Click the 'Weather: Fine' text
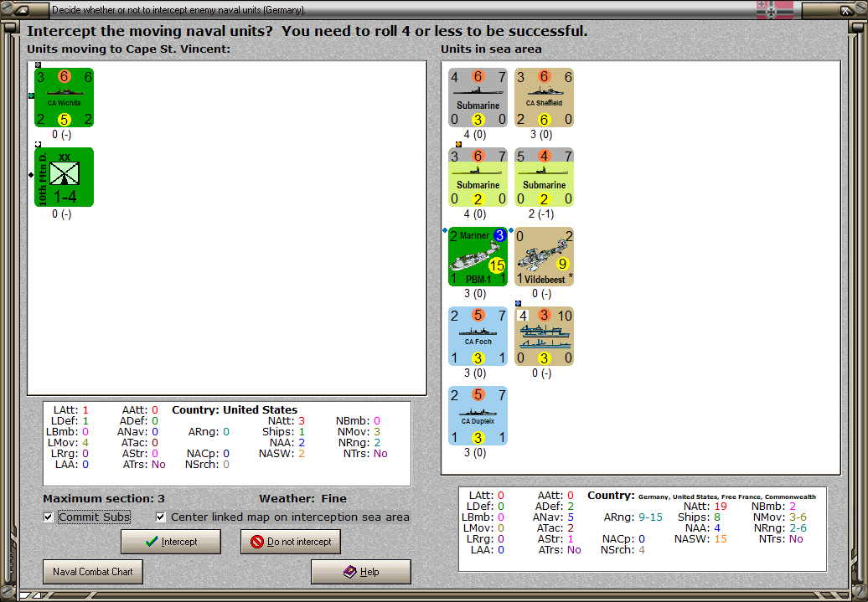 [x=302, y=498]
